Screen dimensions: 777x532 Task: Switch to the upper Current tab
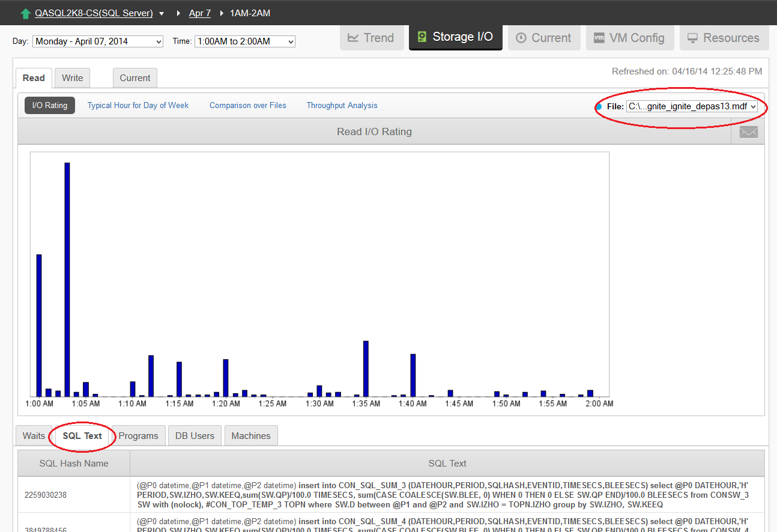pos(135,78)
